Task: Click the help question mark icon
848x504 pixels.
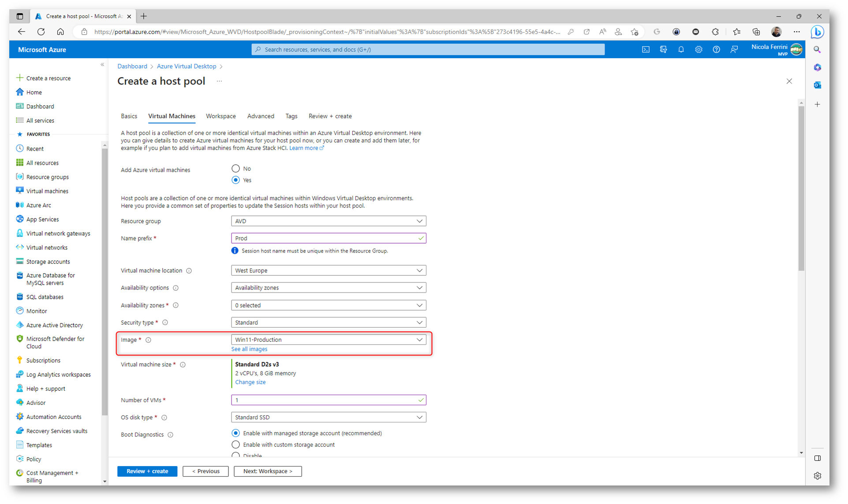Action: tap(716, 49)
